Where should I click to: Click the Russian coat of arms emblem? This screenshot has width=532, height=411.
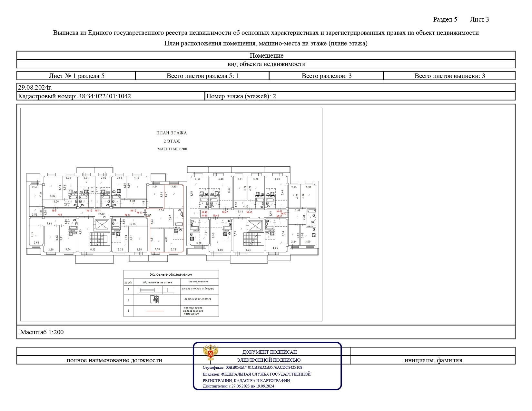210,352
